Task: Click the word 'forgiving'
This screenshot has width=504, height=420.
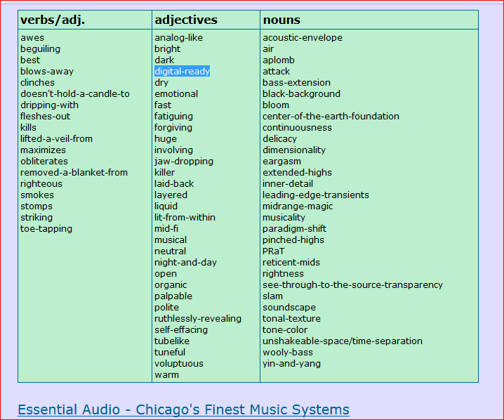Action: point(173,128)
